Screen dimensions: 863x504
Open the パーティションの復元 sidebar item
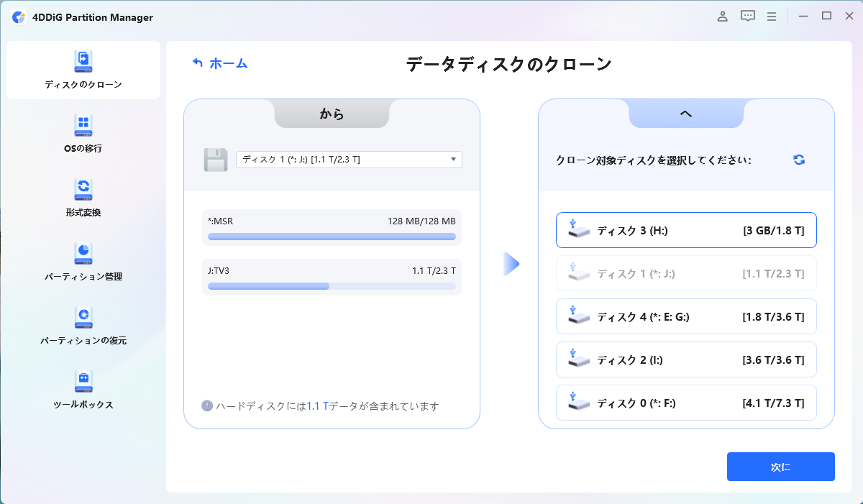click(x=83, y=326)
